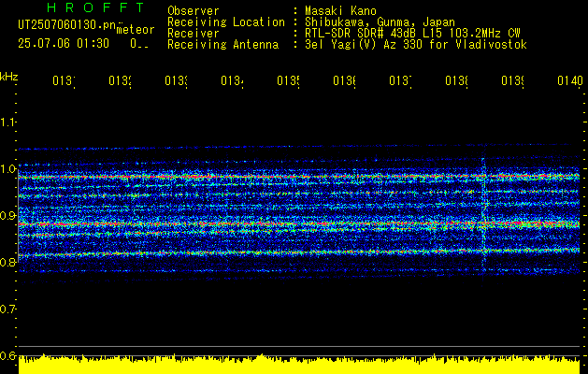588x374 pixels.
Task: Click the 0.9 kHz axis label
Action: 7,215
